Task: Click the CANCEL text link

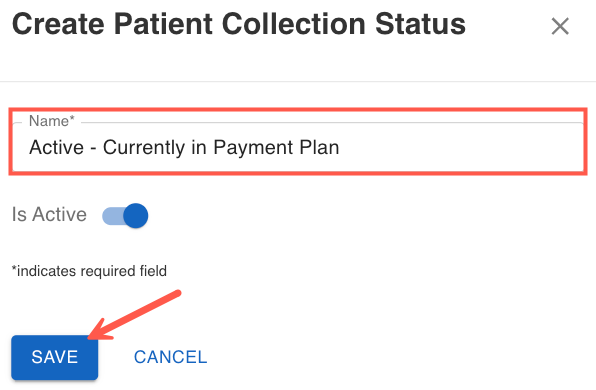Action: pos(170,357)
